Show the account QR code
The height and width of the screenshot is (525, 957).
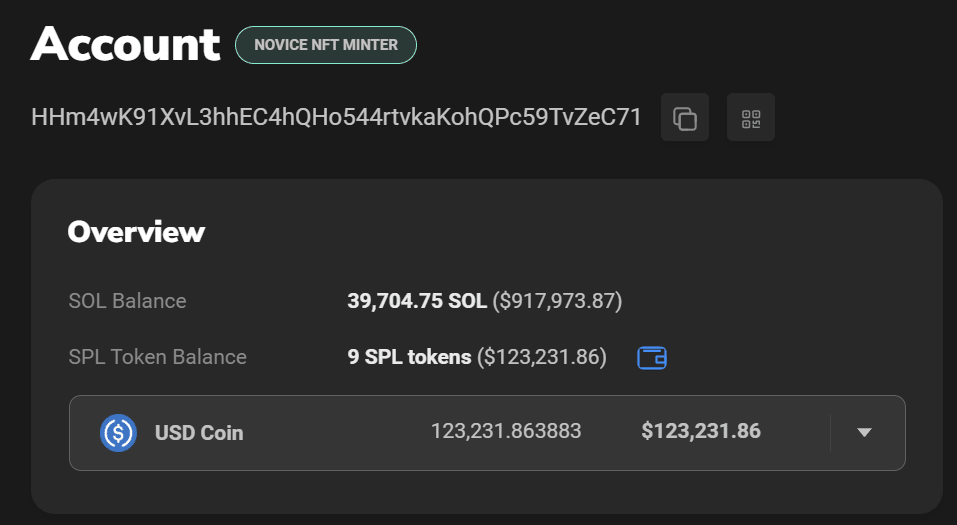[750, 118]
